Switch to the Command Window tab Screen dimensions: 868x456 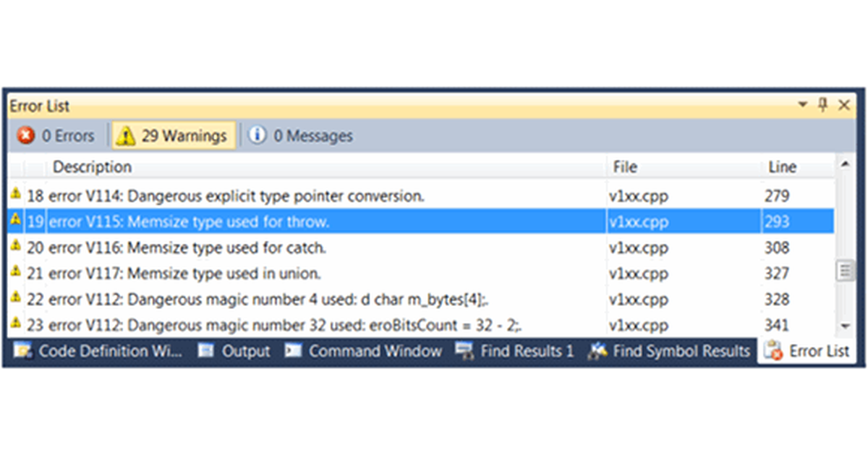click(x=363, y=351)
